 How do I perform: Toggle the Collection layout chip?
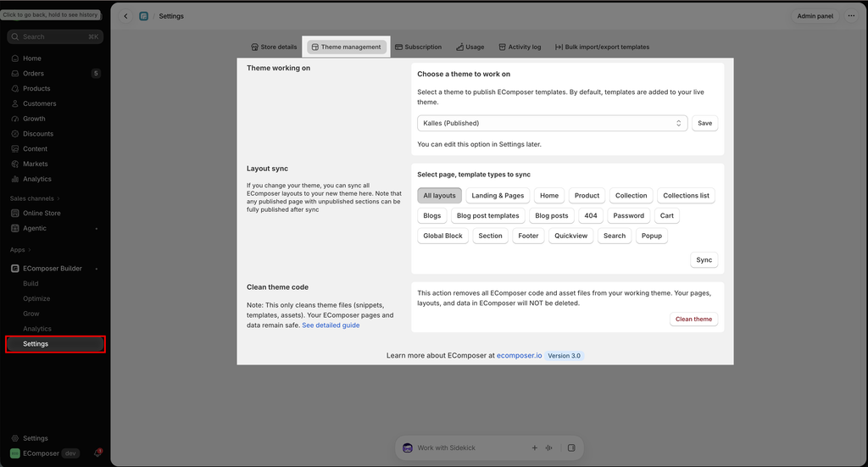tap(631, 195)
